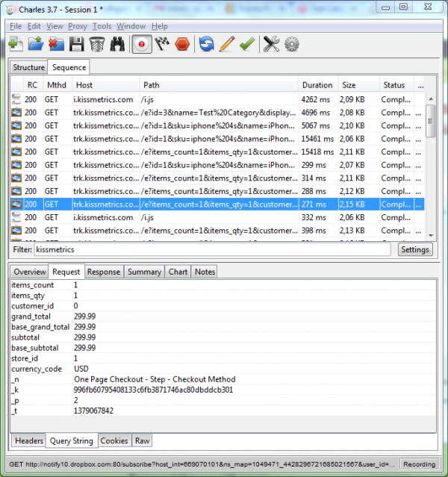Click the Filter field containing kissmetrics
The width and height of the screenshot is (448, 477).
[x=213, y=250]
